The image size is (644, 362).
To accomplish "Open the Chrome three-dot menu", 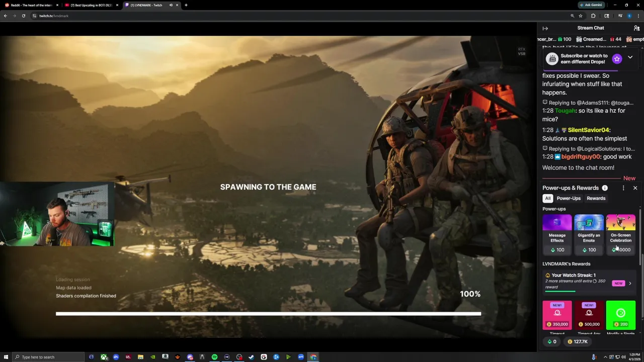I will click(638, 16).
